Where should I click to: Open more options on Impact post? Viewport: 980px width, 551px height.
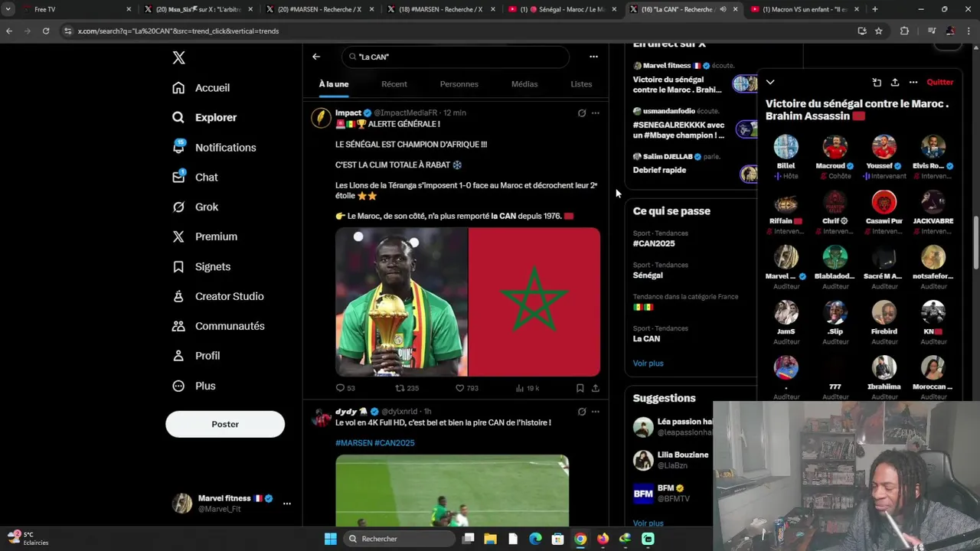[596, 113]
